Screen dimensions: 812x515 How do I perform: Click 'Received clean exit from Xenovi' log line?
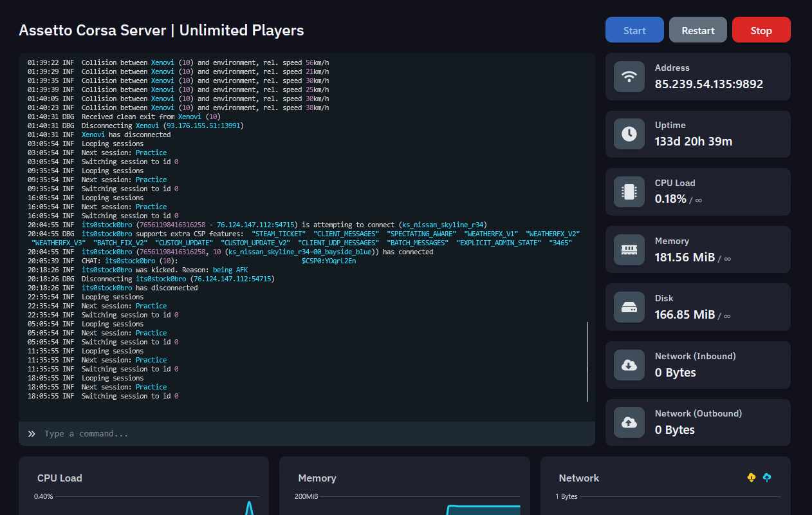(x=124, y=117)
